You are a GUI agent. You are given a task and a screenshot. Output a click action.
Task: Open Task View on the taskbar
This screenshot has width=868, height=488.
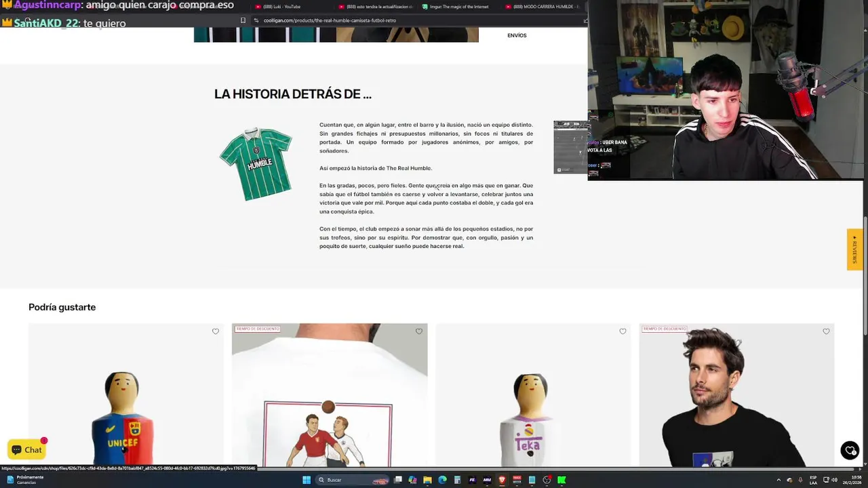[398, 480]
